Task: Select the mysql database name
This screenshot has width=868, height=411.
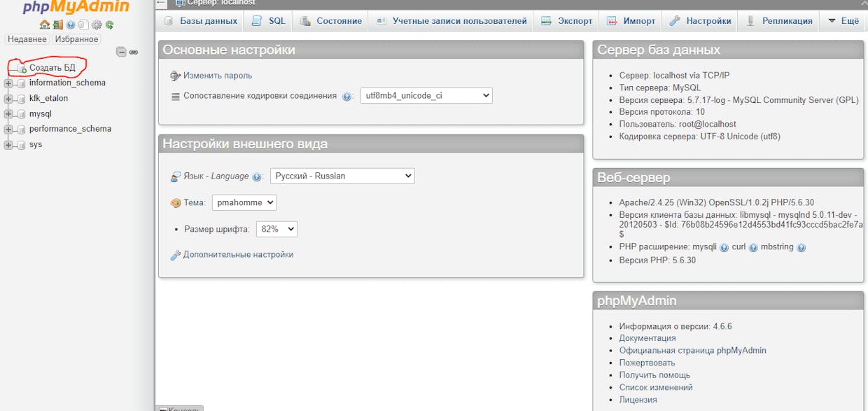Action: (41, 114)
